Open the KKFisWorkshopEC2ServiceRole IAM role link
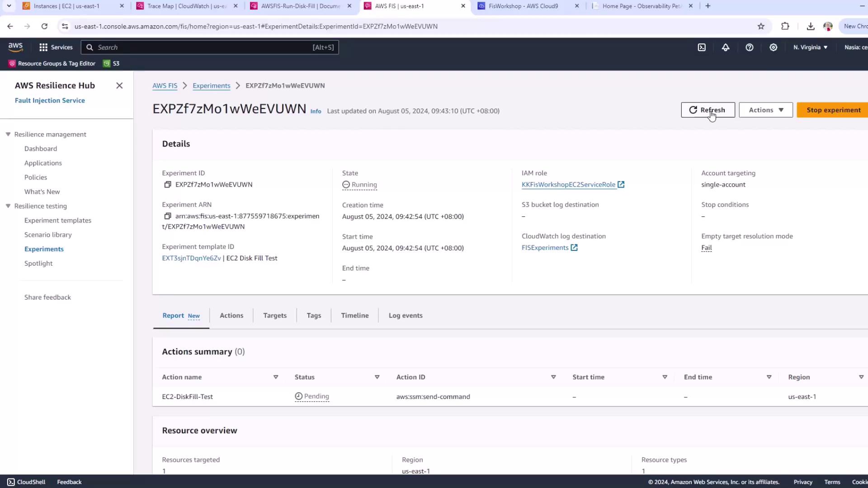 (568, 185)
